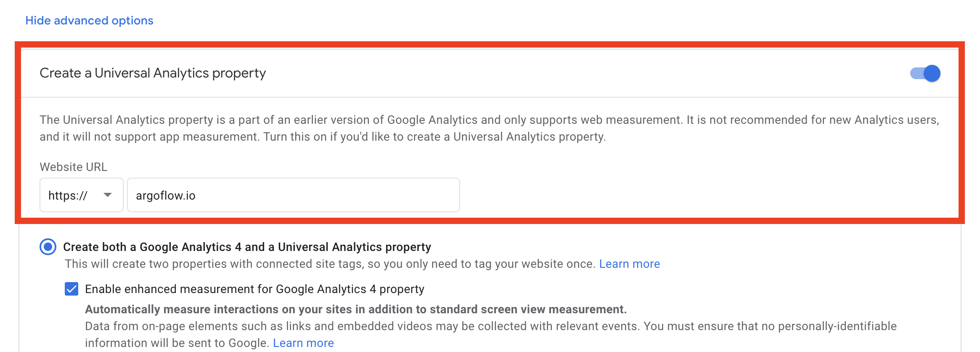Click the bold Automatically measure interactions text

[356, 309]
